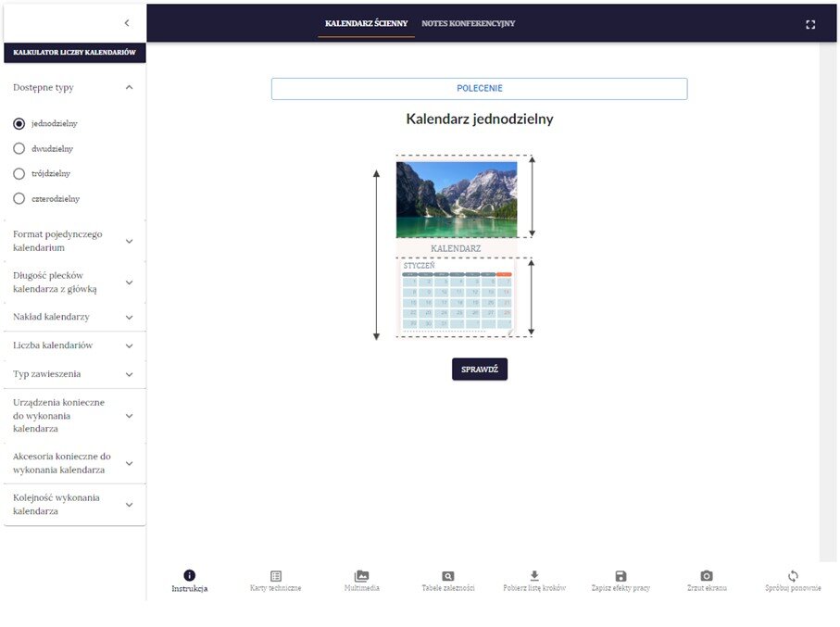Collapse the sidebar with the back chevron
The image size is (840, 627).
pyautogui.click(x=127, y=23)
